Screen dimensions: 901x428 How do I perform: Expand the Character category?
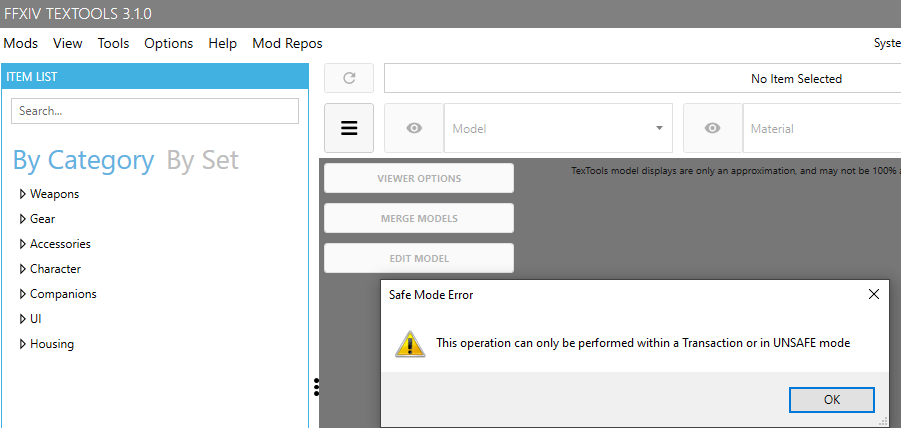23,269
